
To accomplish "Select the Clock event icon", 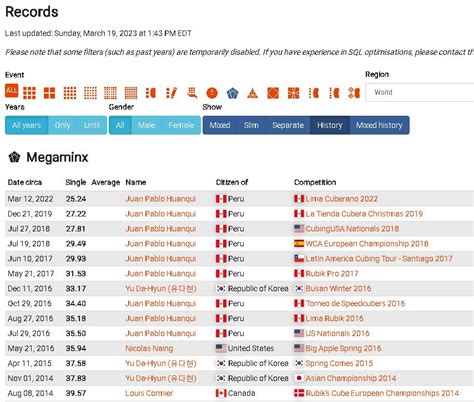I will [x=212, y=93].
